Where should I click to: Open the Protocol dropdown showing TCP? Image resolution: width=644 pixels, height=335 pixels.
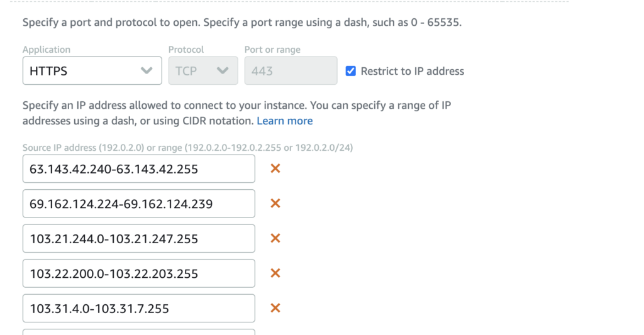pyautogui.click(x=203, y=70)
